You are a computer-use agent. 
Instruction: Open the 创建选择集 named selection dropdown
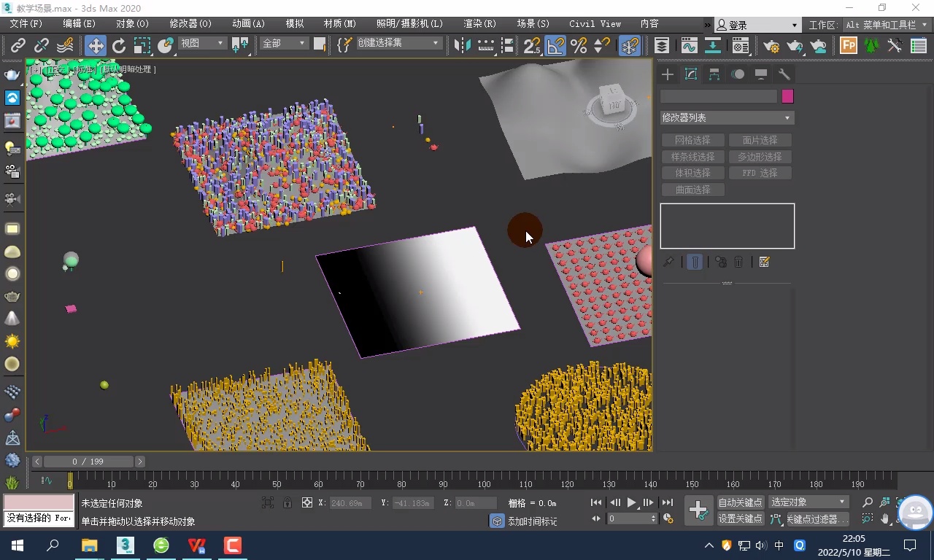click(399, 44)
